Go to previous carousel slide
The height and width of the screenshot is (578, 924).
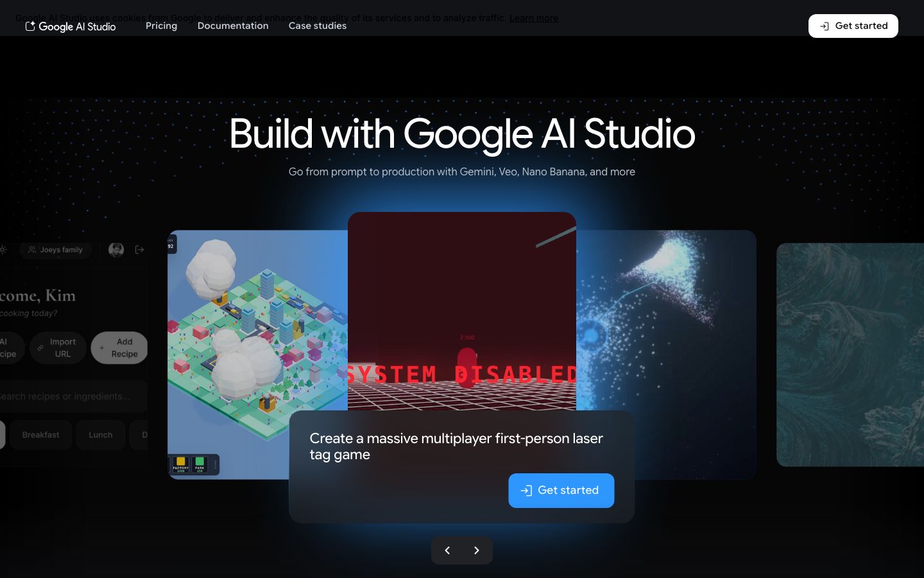447,550
